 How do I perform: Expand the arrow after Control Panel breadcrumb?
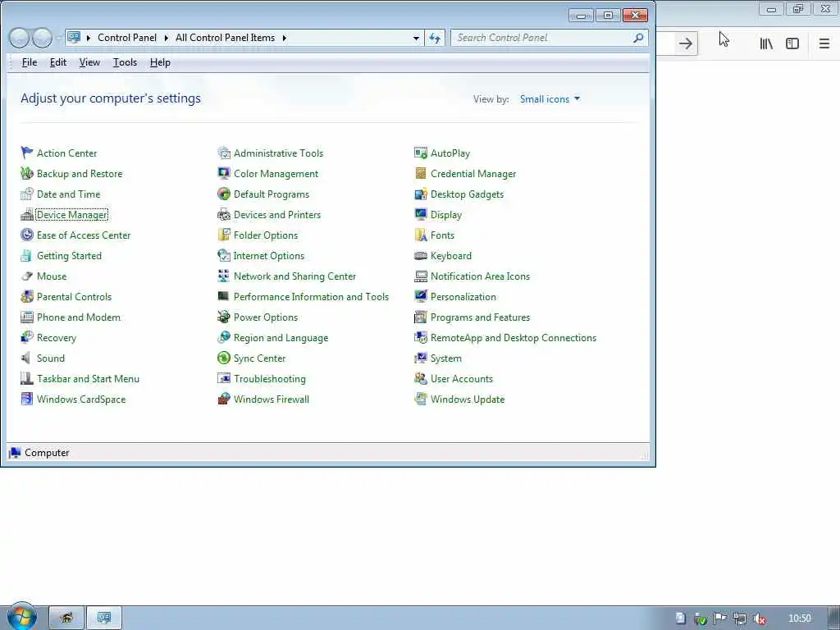click(x=166, y=38)
